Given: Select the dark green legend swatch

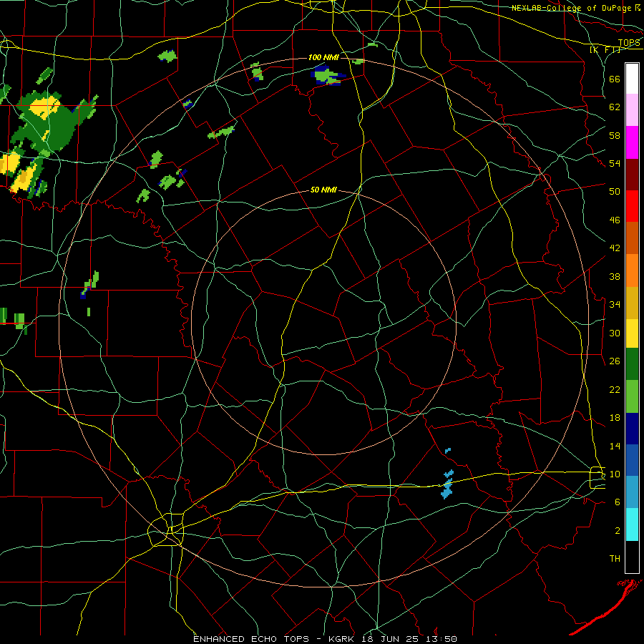Looking at the screenshot, I should coord(632,364).
